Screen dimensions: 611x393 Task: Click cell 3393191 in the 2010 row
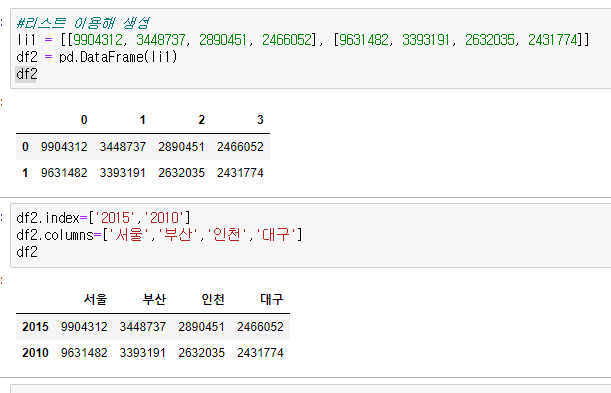click(x=143, y=352)
